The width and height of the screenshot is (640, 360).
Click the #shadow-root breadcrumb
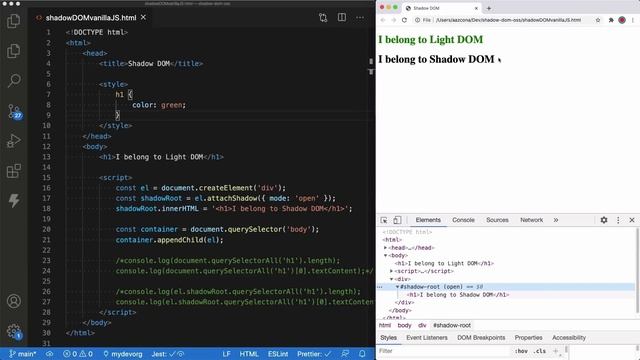coord(452,325)
